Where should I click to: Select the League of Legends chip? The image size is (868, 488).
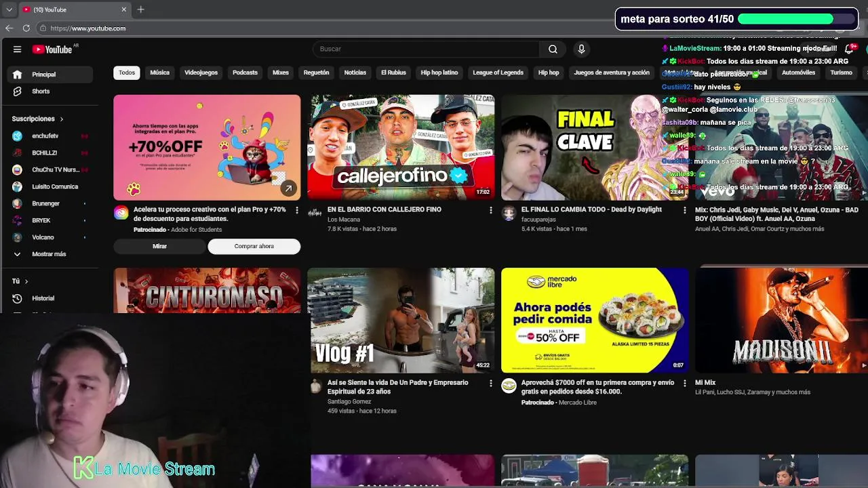(498, 73)
